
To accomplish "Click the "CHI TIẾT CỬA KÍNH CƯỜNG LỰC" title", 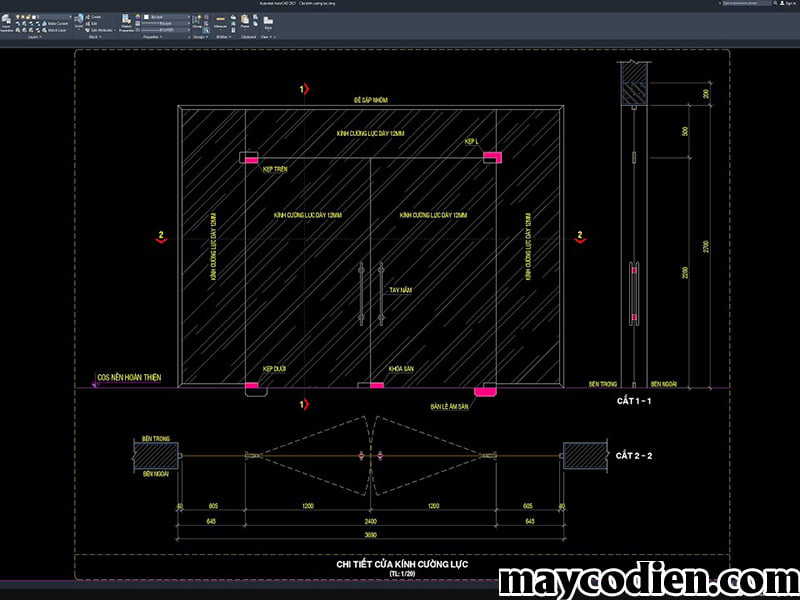I will (402, 564).
